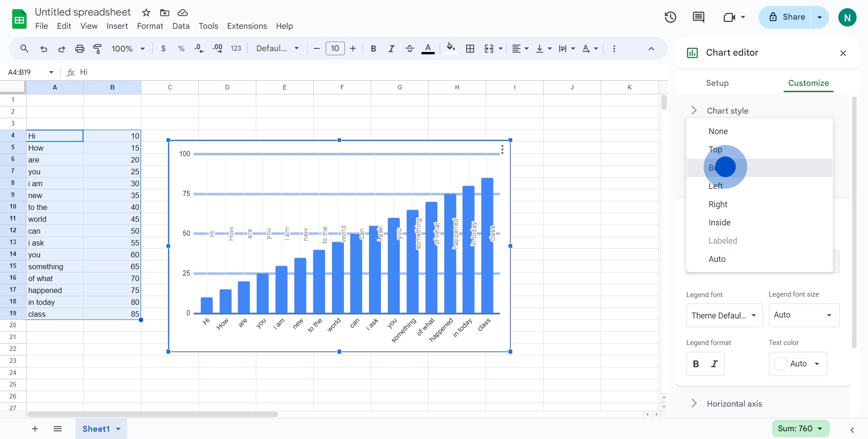Open comments panel icon

click(698, 17)
